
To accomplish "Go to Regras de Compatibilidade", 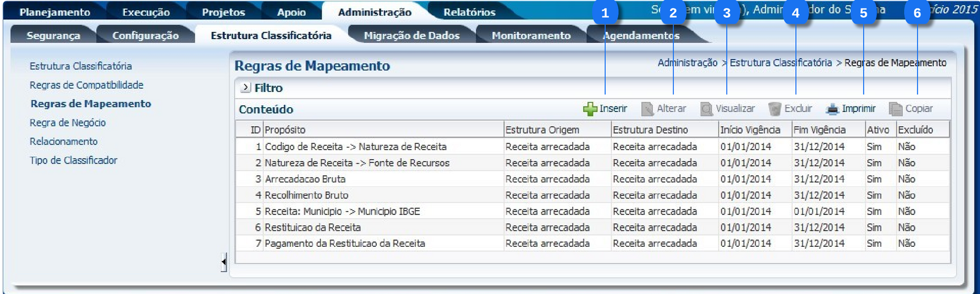I will (x=86, y=85).
